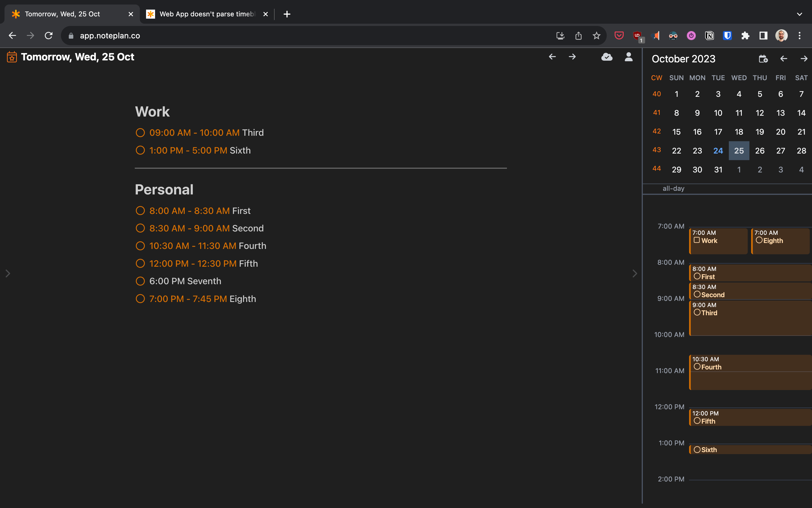Viewport: 812px width, 508px height.
Task: Toggle the browser side panel
Action: [763, 36]
